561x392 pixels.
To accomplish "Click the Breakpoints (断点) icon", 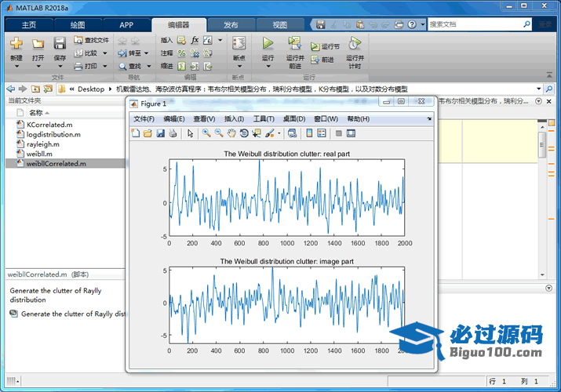I will click(x=239, y=44).
